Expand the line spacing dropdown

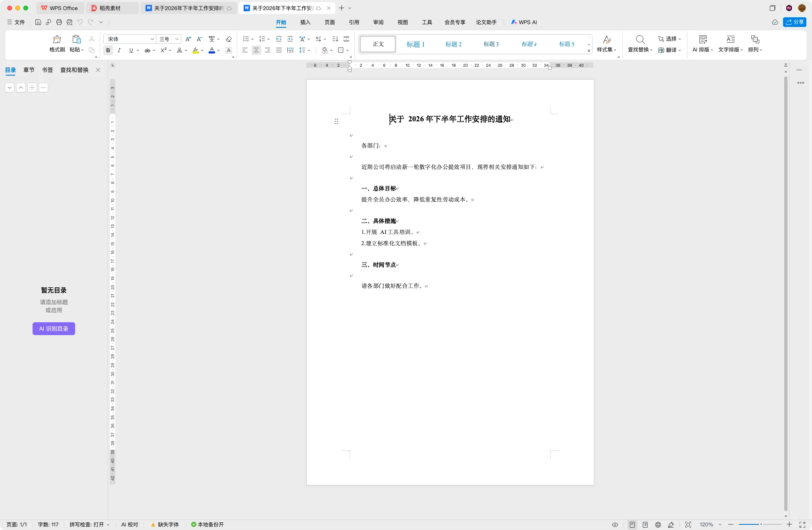(309, 50)
